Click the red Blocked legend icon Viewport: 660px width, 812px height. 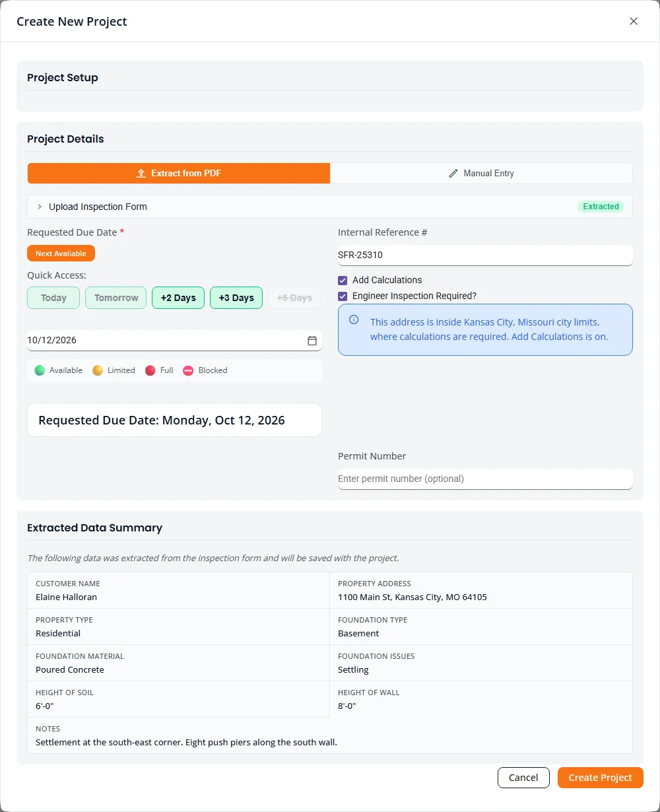tap(188, 370)
